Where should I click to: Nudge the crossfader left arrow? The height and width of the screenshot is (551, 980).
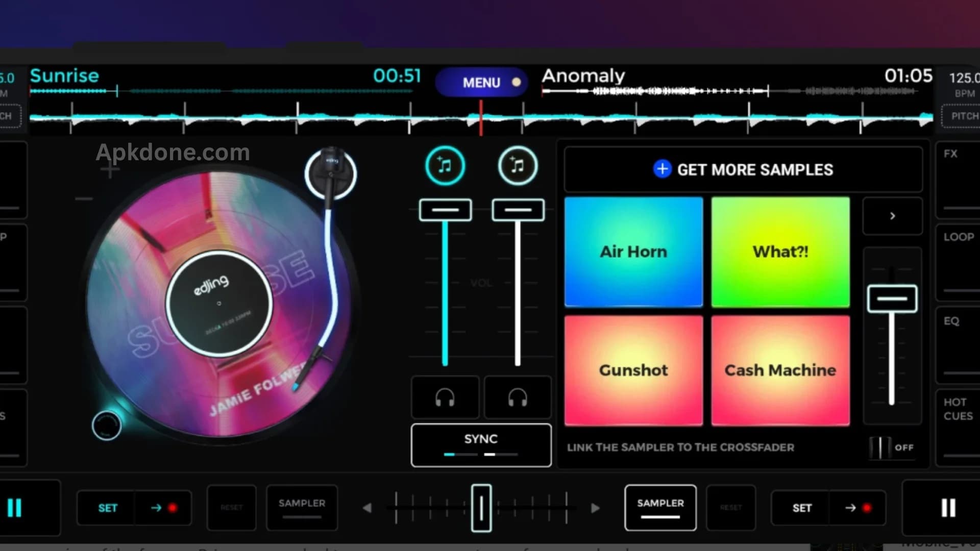[367, 508]
